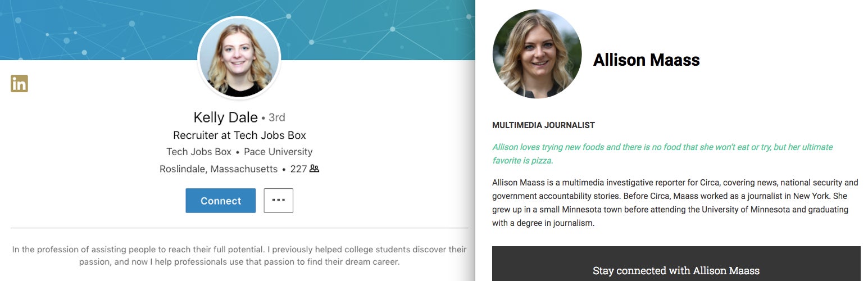This screenshot has height=281, width=868.
Task: Click the 227 connections count
Action: click(x=298, y=169)
